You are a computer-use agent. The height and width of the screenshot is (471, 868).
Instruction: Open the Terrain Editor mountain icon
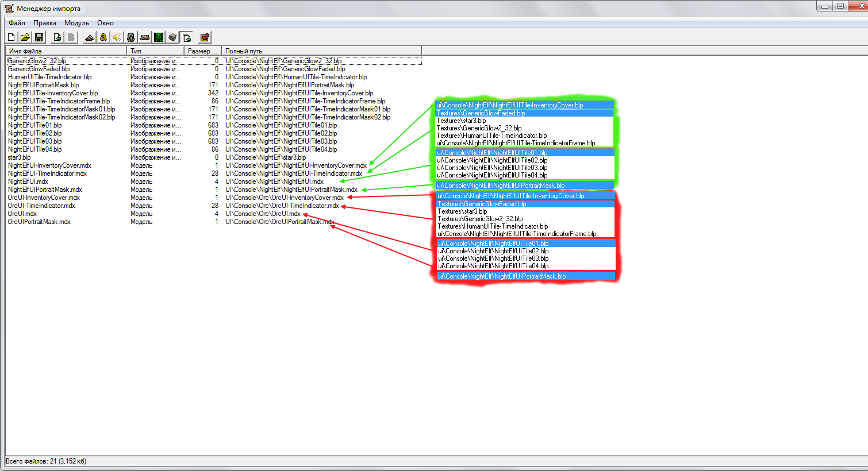[x=89, y=37]
